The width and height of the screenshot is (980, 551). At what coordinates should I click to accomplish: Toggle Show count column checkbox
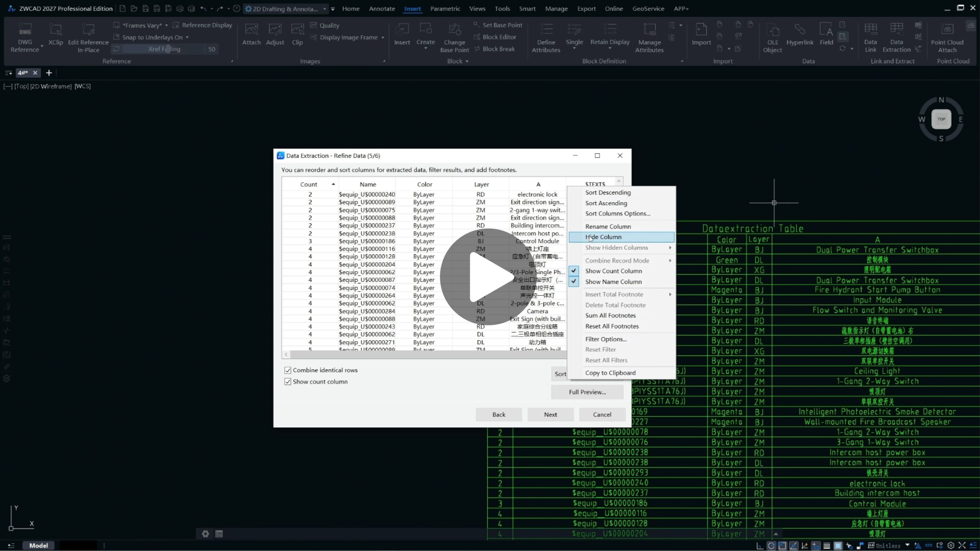click(287, 381)
